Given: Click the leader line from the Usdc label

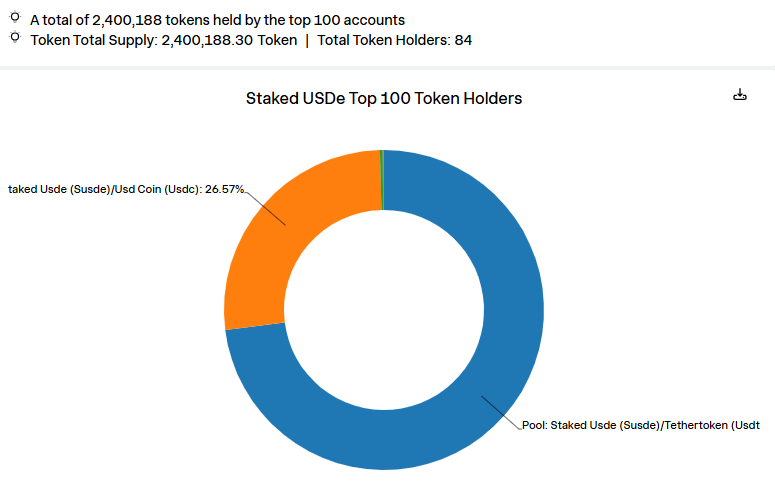Looking at the screenshot, I should coord(265,206).
